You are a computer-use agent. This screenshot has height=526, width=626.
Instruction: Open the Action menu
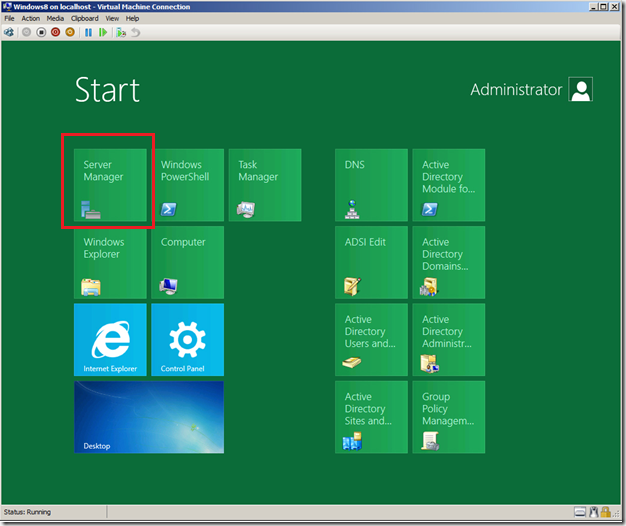pyautogui.click(x=31, y=18)
